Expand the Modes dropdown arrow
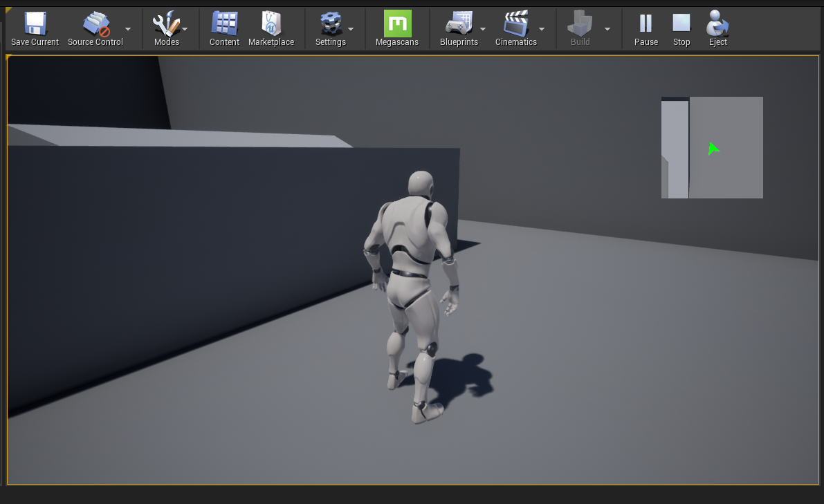 pos(185,30)
